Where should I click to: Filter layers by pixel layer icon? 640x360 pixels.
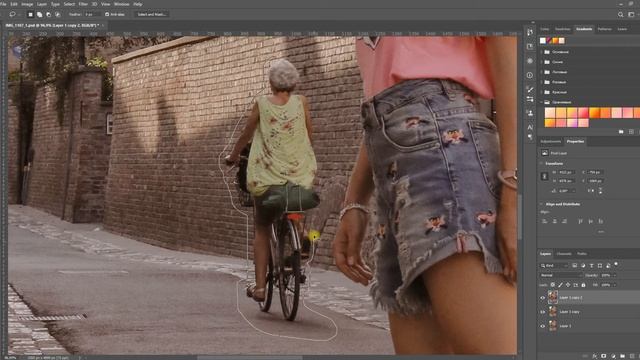574,266
